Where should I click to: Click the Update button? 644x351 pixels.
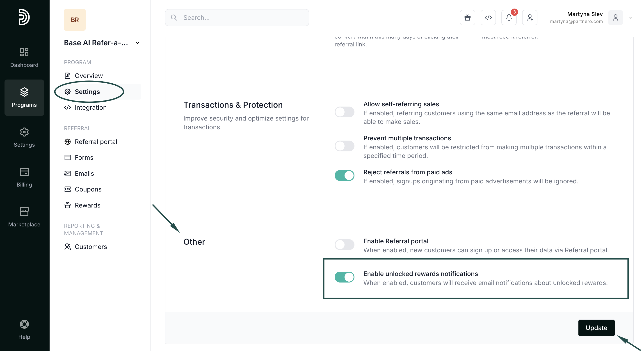(x=596, y=328)
